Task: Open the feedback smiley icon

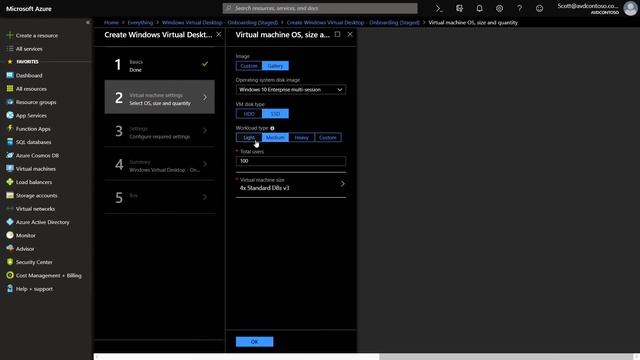Action: pos(539,8)
